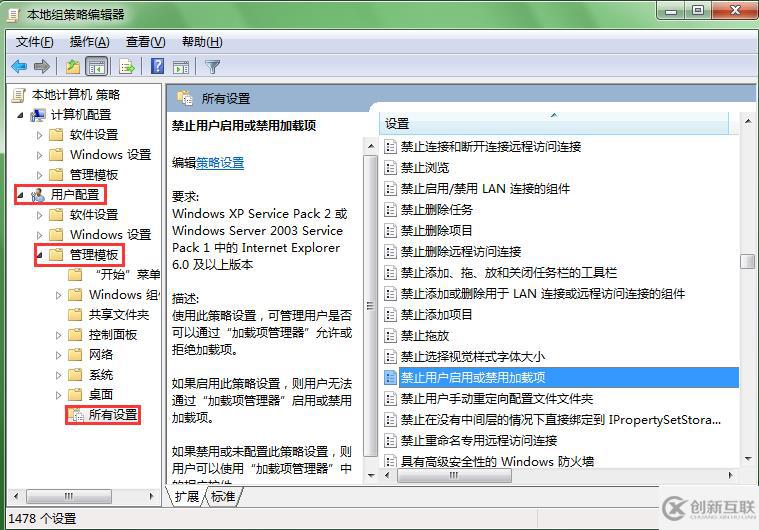
Task: Collapse the 计算机配置 tree node
Action: [20, 115]
